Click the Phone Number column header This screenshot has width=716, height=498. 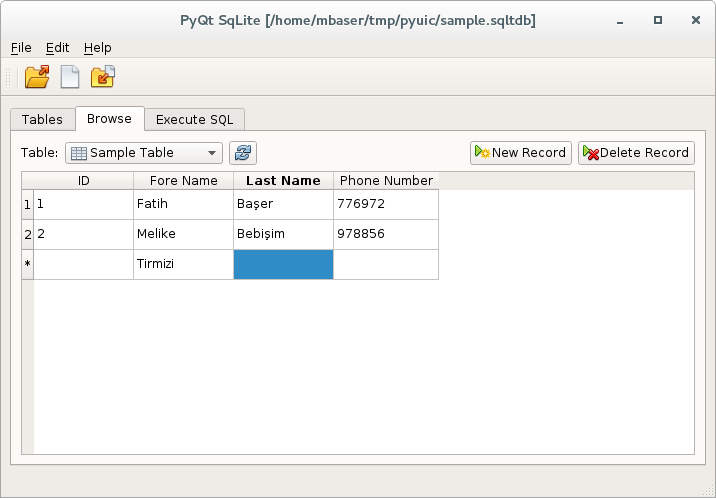point(386,181)
